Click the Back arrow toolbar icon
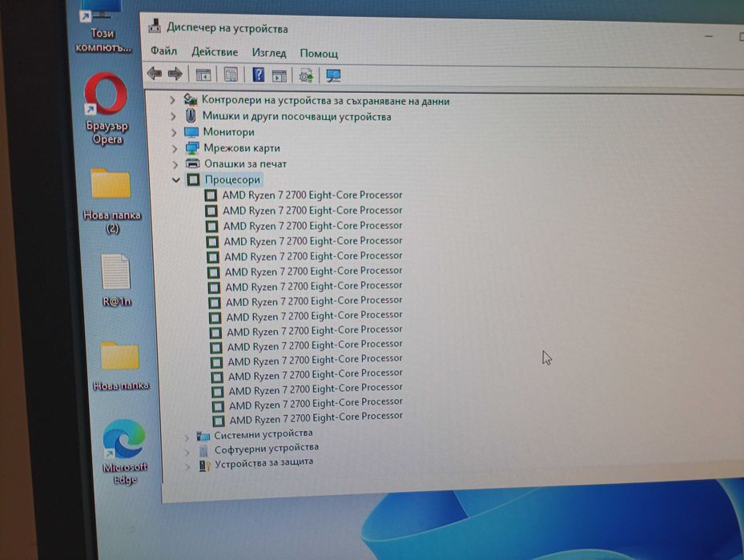This screenshot has width=744, height=560. [155, 74]
